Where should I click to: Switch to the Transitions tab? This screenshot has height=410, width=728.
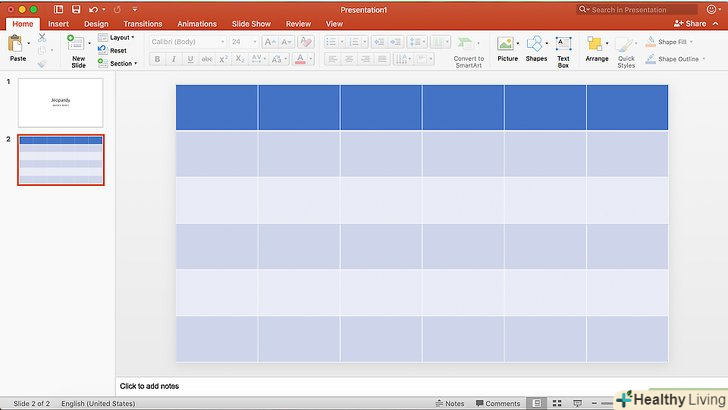point(143,24)
